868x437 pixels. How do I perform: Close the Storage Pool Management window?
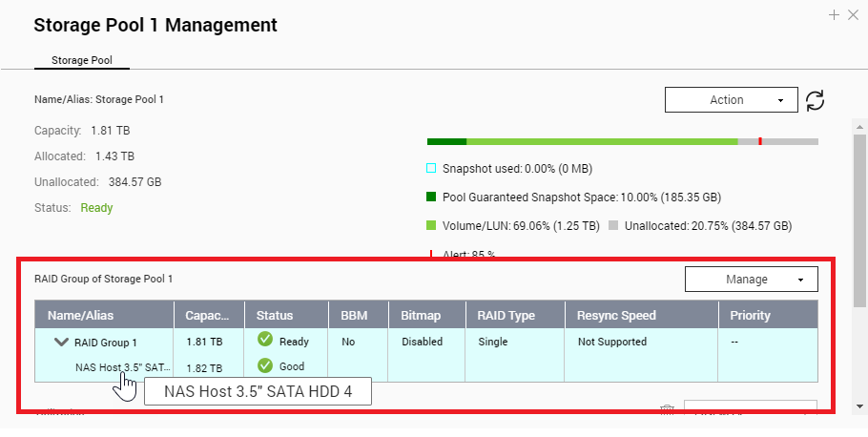(853, 14)
